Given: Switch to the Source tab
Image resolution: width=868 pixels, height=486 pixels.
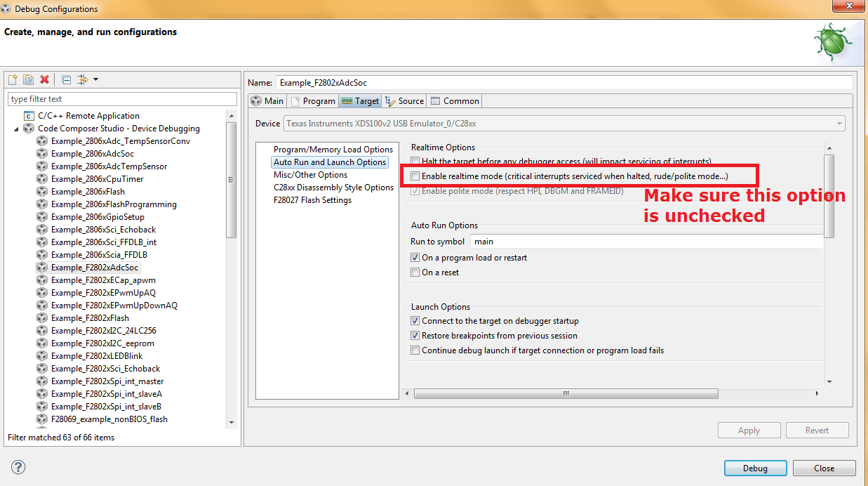Looking at the screenshot, I should pyautogui.click(x=405, y=101).
